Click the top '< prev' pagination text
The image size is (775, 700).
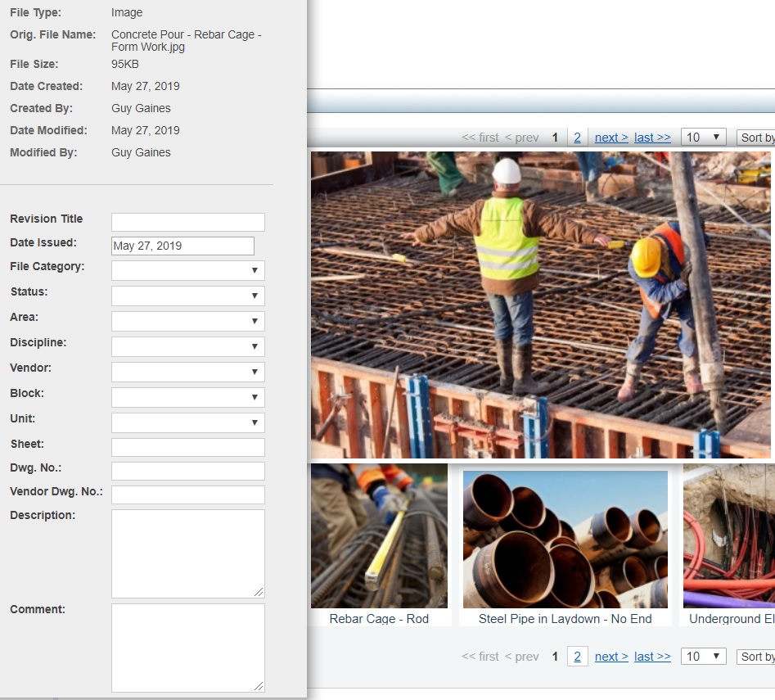point(522,138)
